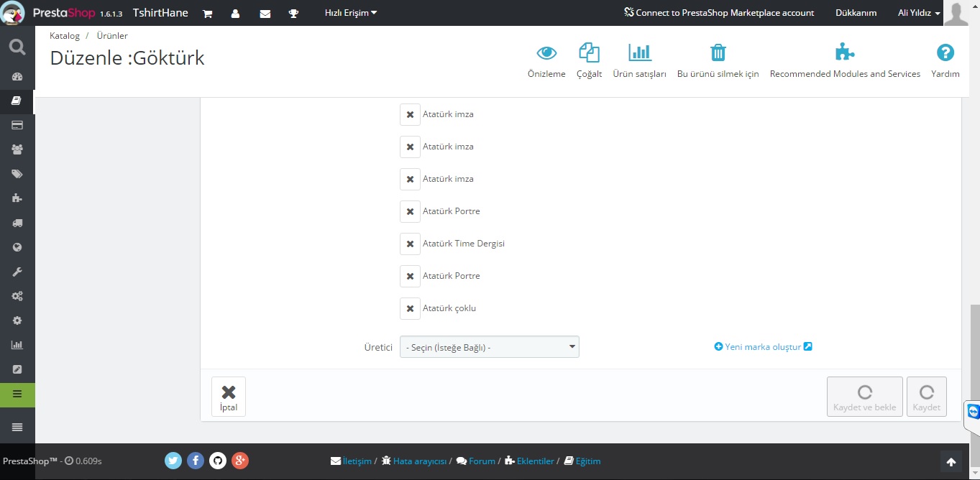The image size is (980, 480).
Task: Open the Administration single gear icon
Action: 17,320
